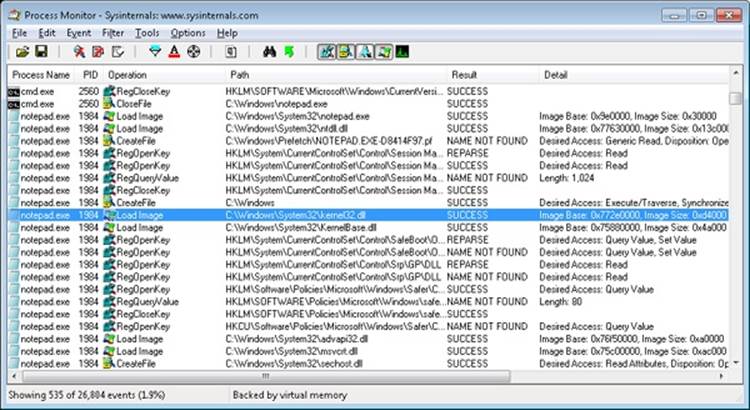The height and width of the screenshot is (410, 750).
Task: Click the HKCU\Software\Policies registry path
Action: click(335, 327)
